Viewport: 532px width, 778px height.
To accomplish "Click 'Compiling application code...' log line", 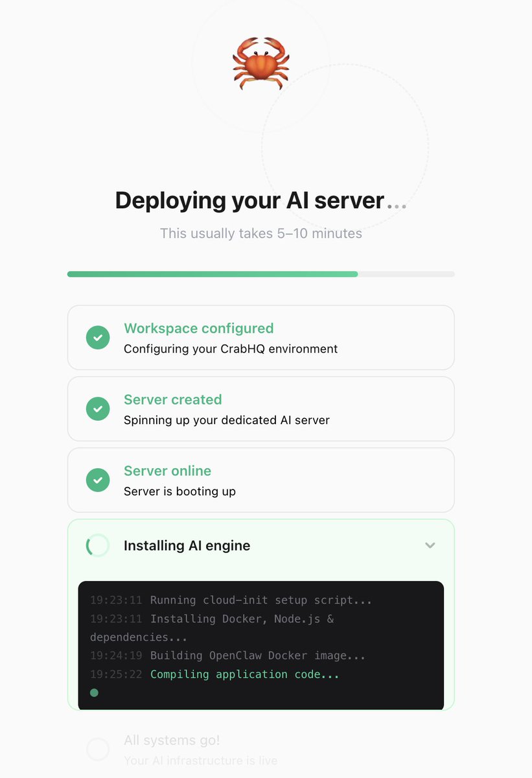I will click(245, 674).
